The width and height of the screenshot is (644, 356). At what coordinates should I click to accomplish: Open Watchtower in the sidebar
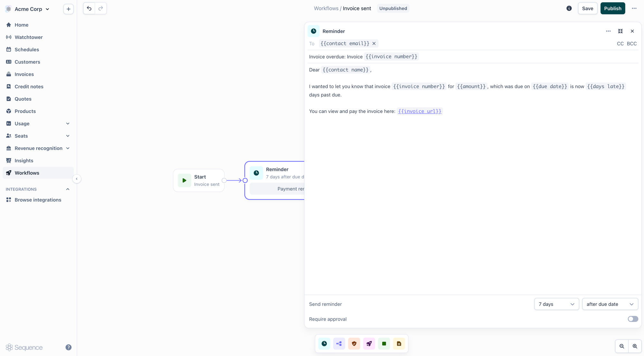pos(38,37)
